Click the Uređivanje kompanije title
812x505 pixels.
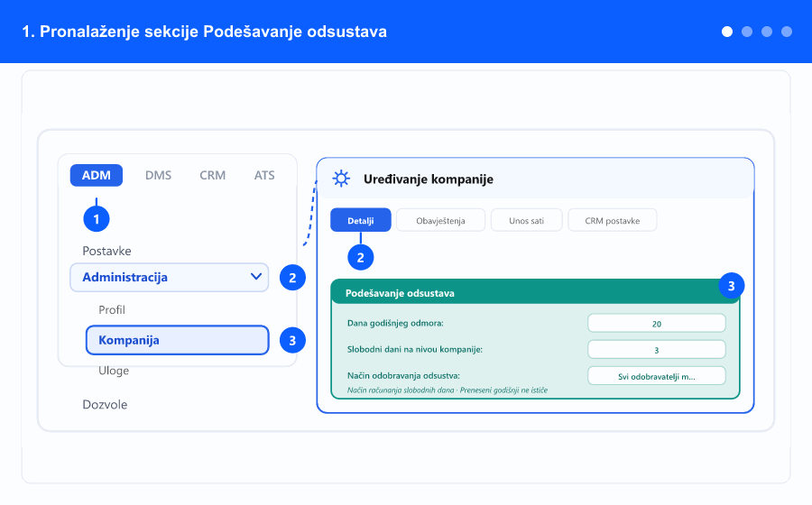point(429,179)
